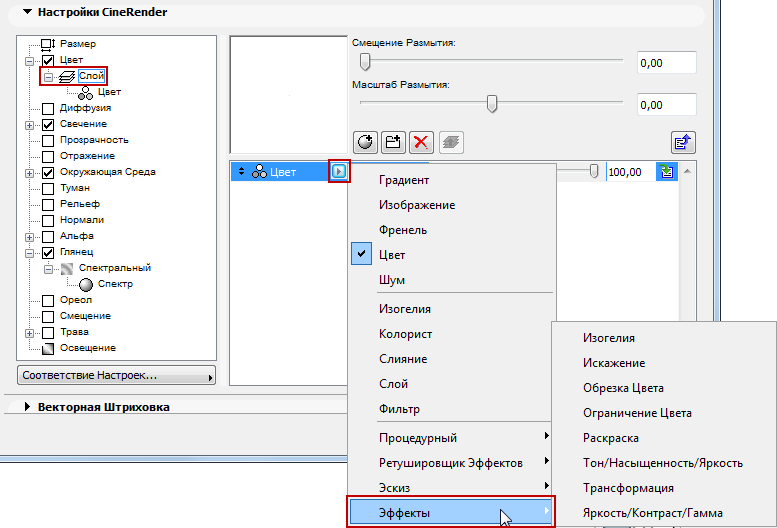777x528 pixels.
Task: Collapse the Слой tree node
Action: point(49,77)
